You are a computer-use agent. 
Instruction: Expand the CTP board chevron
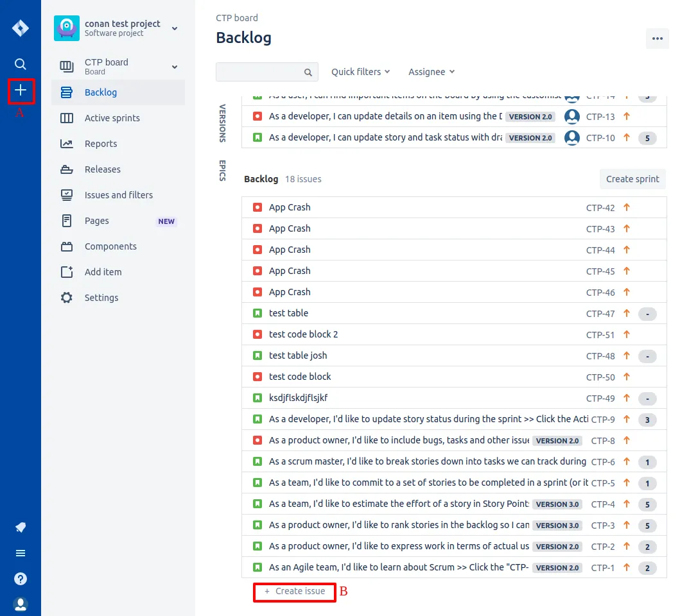[175, 67]
